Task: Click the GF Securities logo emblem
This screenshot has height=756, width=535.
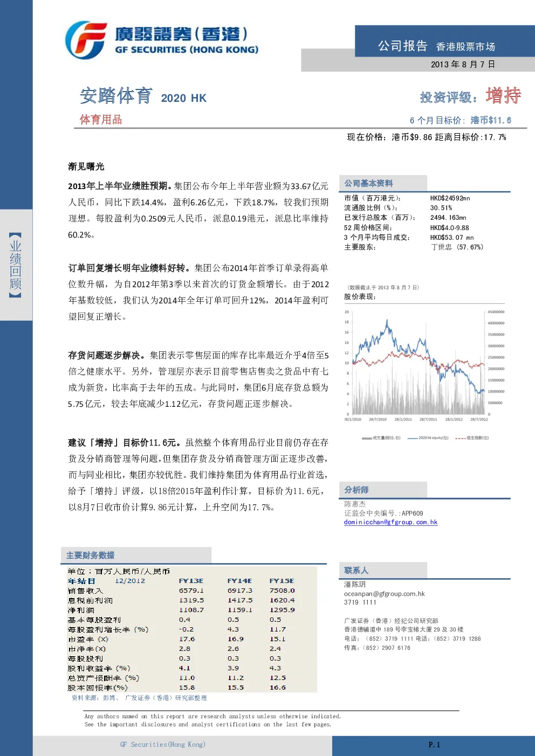Action: pyautogui.click(x=86, y=40)
